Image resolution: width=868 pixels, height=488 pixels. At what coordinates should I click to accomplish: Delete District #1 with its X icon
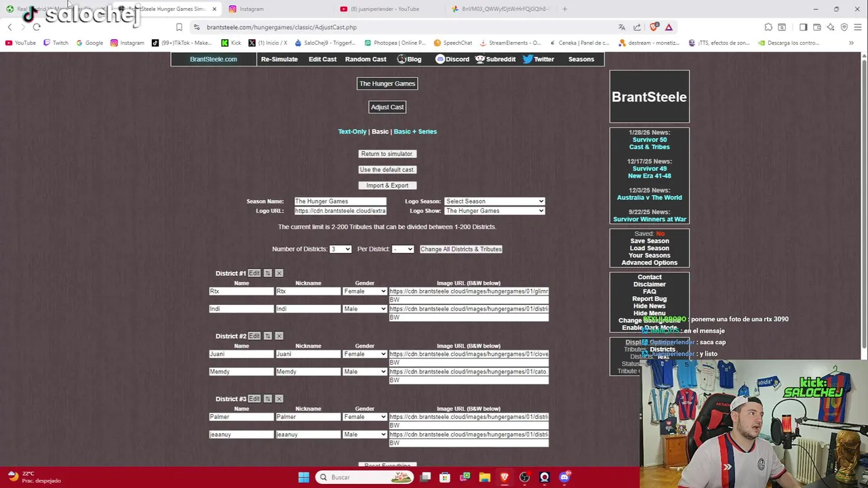(279, 273)
